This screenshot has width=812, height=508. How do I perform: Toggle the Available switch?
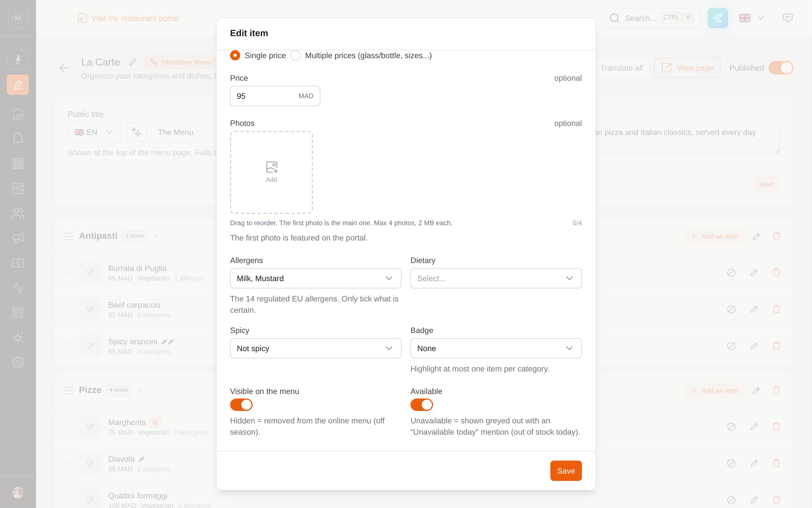click(422, 405)
